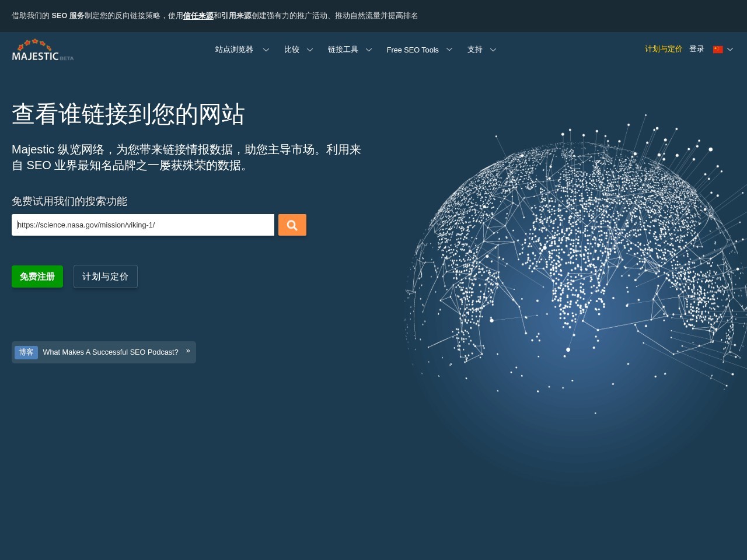Click the 登录 login link
Image resolution: width=747 pixels, height=560 pixels.
pos(697,49)
